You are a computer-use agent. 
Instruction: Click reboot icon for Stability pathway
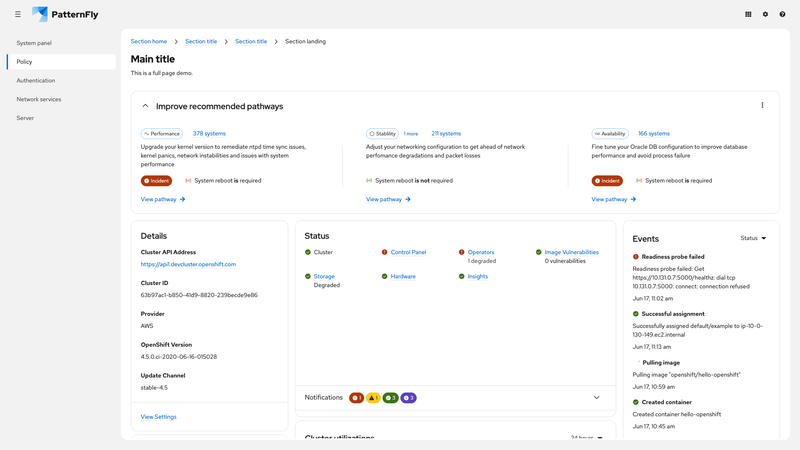[x=369, y=181]
